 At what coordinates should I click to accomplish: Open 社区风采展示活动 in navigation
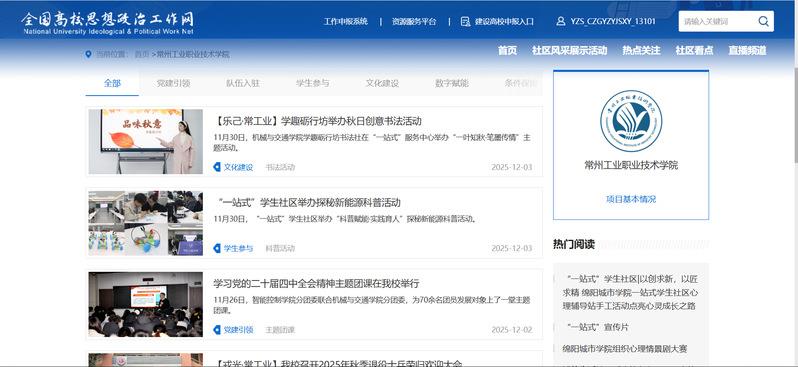tap(569, 50)
